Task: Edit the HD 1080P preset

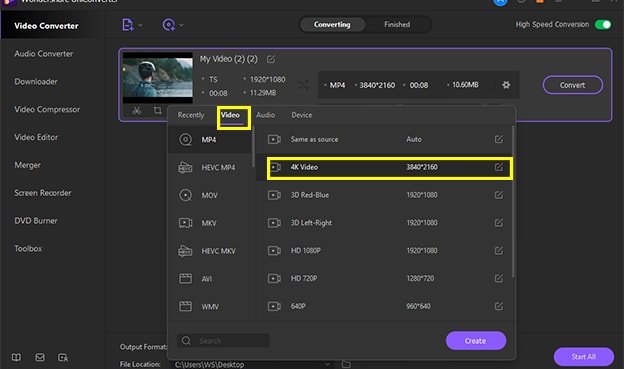Action: click(499, 250)
